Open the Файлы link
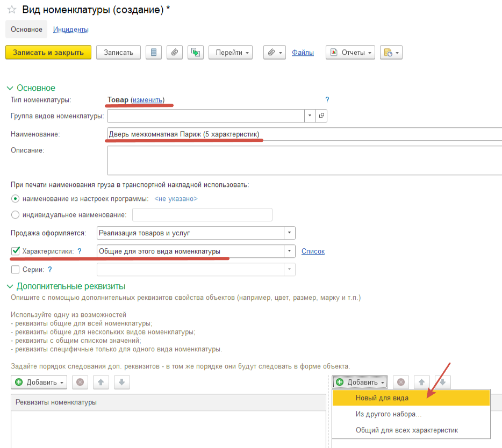Screen dimensions: 502x448 pos(303,53)
